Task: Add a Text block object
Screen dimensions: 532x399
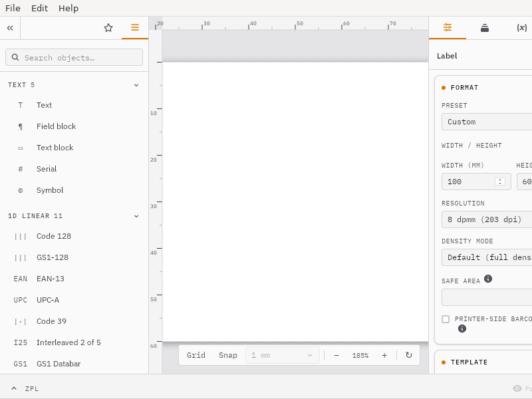Action: (x=74, y=148)
